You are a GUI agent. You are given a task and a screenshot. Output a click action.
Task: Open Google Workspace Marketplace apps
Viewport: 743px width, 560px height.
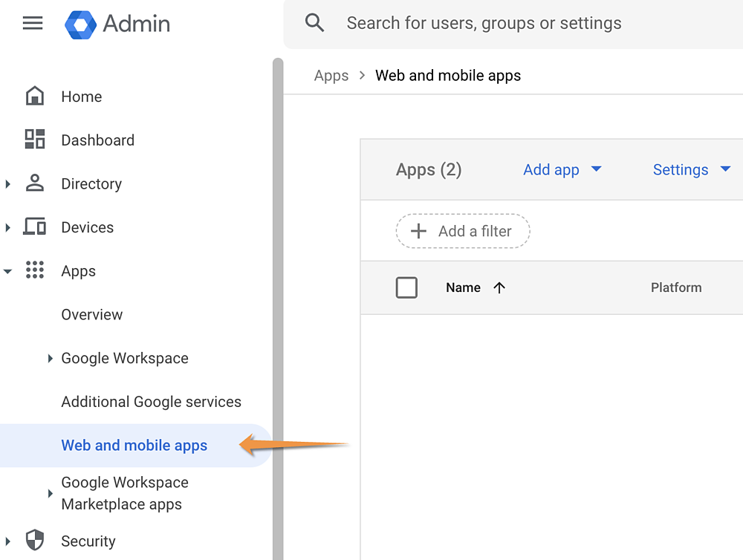click(x=125, y=493)
